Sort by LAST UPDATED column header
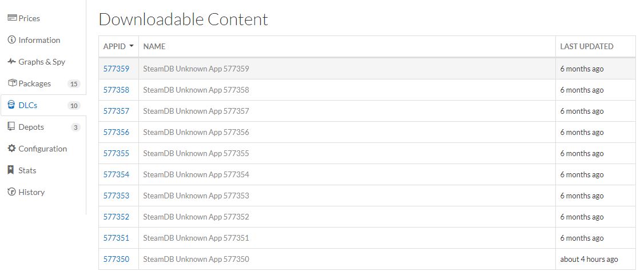The height and width of the screenshot is (279, 644). click(x=586, y=46)
